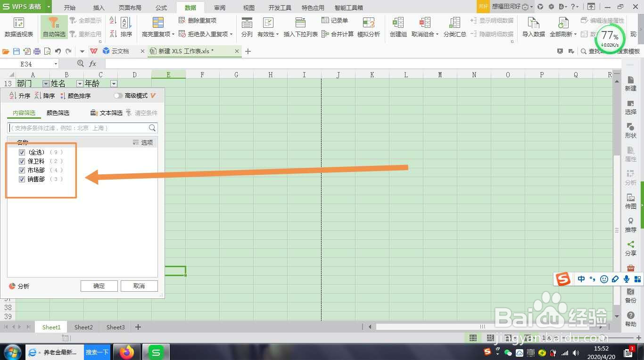Open the 年龄 column filter dropdown
This screenshot has height=360, width=644.
click(114, 83)
